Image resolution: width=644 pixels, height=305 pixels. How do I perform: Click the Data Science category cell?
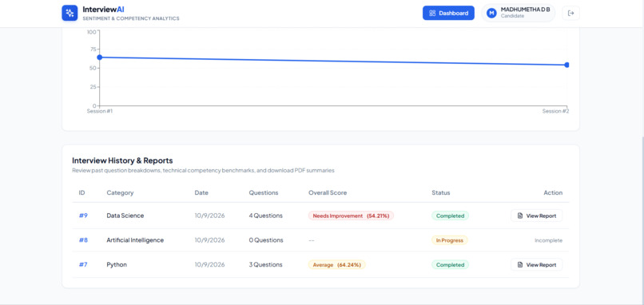(125, 216)
